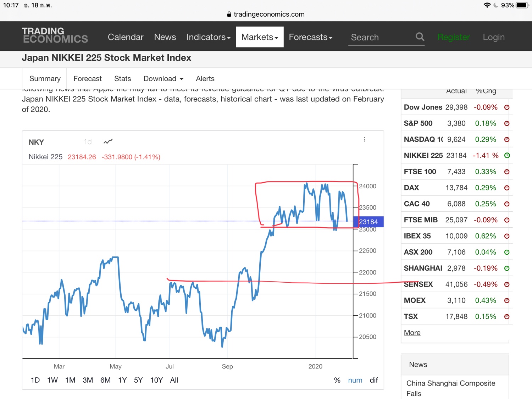
Task: Click into the Search input field
Action: [x=379, y=37]
